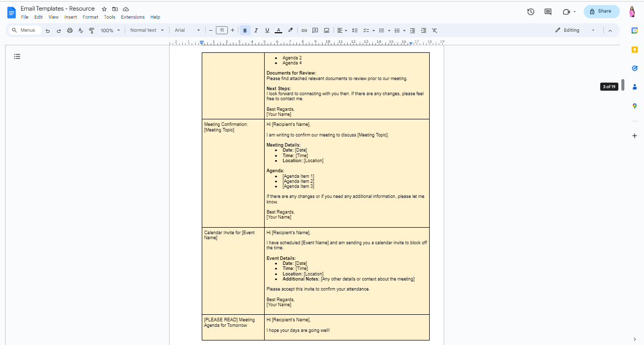
Task: Check the cloud document status icon
Action: coord(126,9)
